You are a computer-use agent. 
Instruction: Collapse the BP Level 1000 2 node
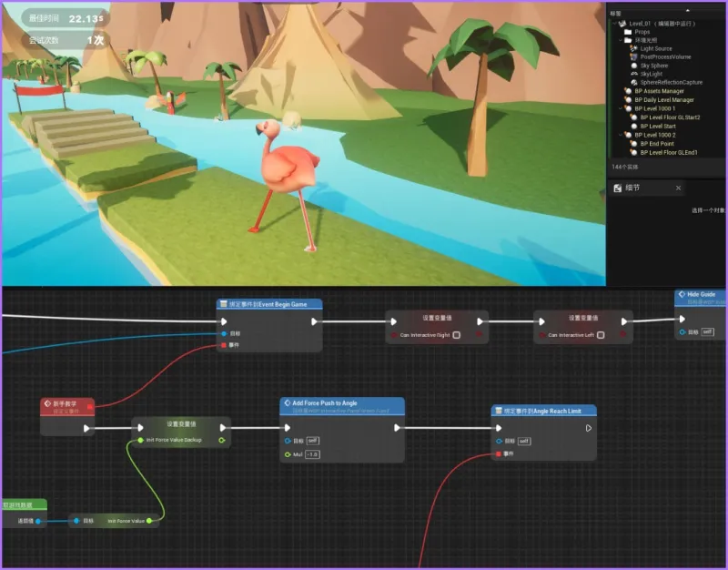tap(621, 135)
